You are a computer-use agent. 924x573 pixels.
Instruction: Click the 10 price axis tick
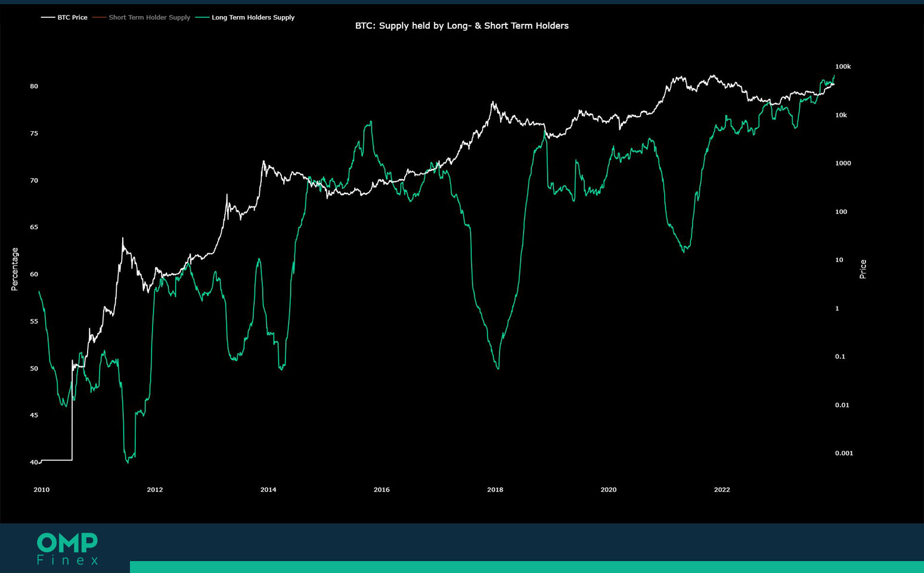839,260
